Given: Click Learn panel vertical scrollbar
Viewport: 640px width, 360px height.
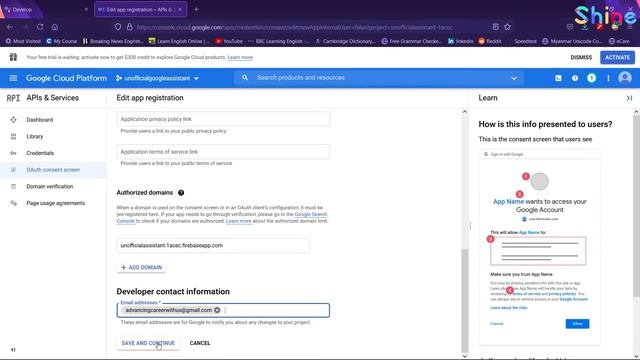Looking at the screenshot, I should (x=636, y=206).
